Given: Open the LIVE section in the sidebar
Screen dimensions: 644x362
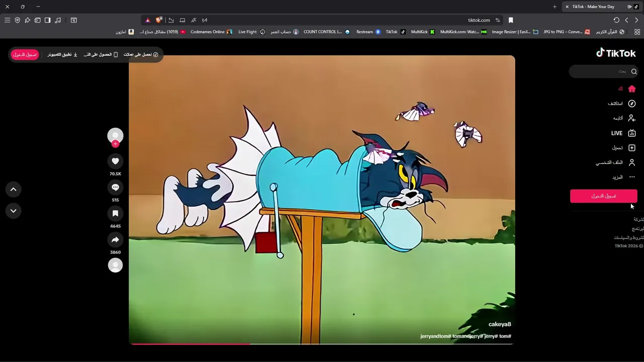Looking at the screenshot, I should pos(623,133).
